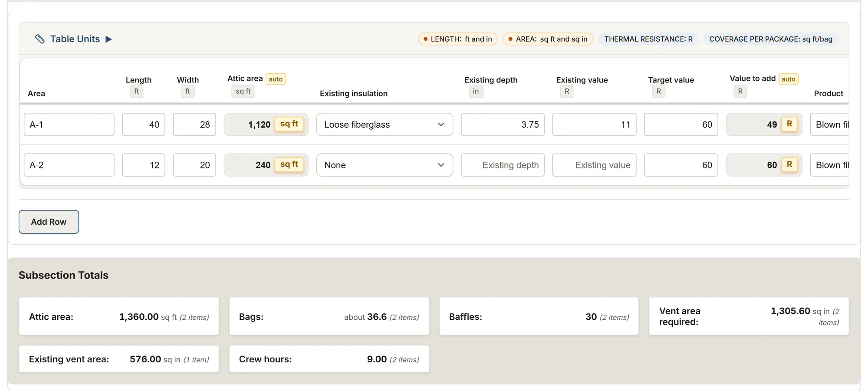Click A-1 existing depth field 3.75

[x=503, y=125]
